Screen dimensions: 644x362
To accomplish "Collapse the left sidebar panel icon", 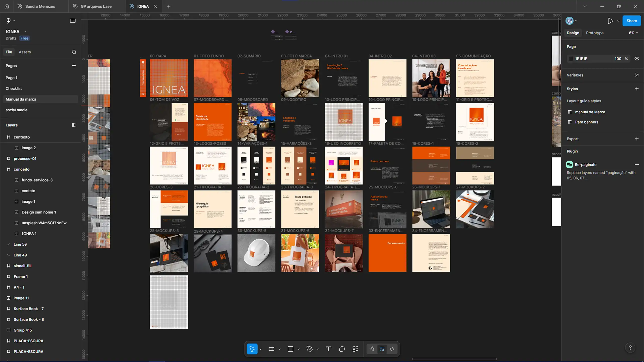I will pyautogui.click(x=73, y=21).
